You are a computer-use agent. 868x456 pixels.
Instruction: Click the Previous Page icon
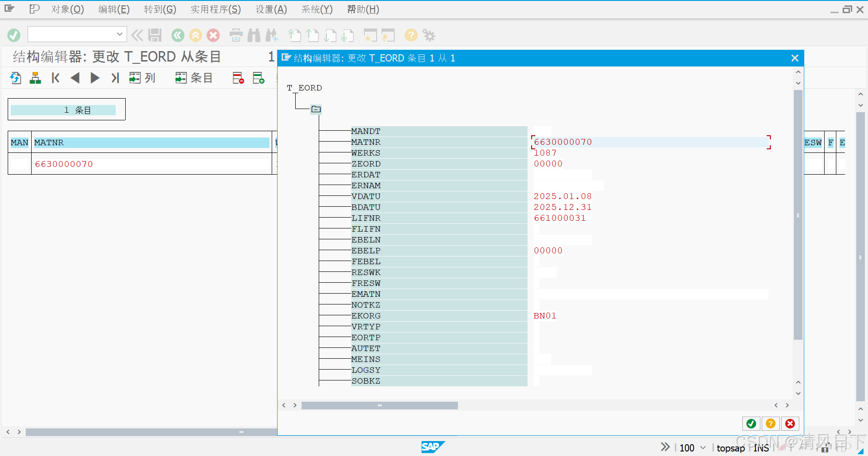(312, 35)
